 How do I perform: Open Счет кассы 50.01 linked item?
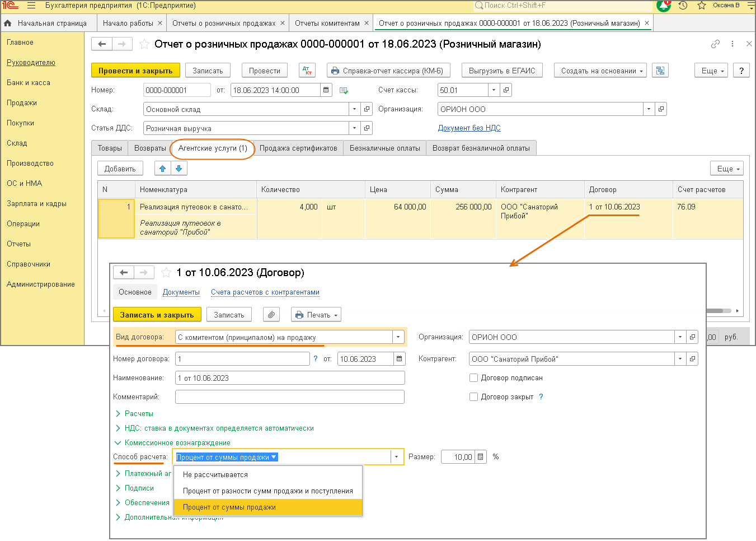506,90
